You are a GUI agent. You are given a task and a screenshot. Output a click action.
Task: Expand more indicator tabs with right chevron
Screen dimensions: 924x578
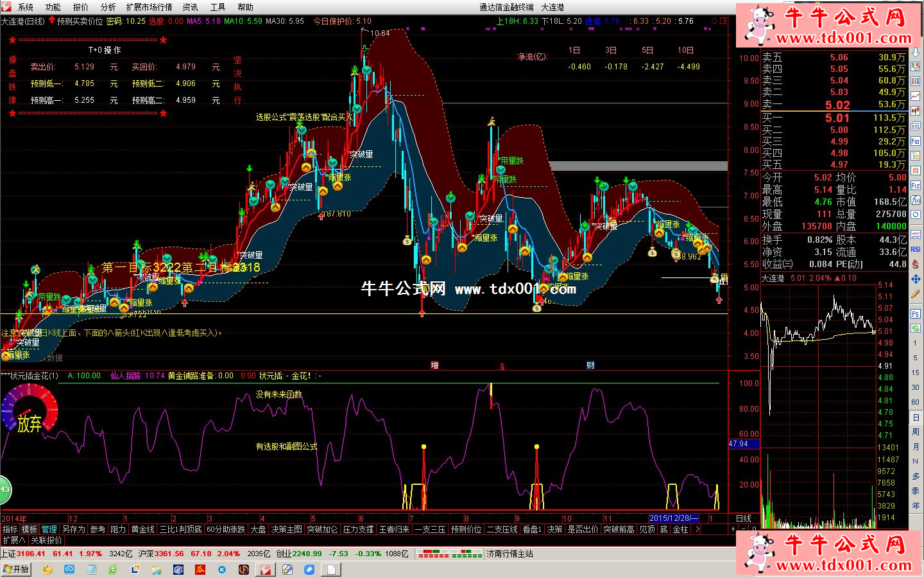click(697, 529)
